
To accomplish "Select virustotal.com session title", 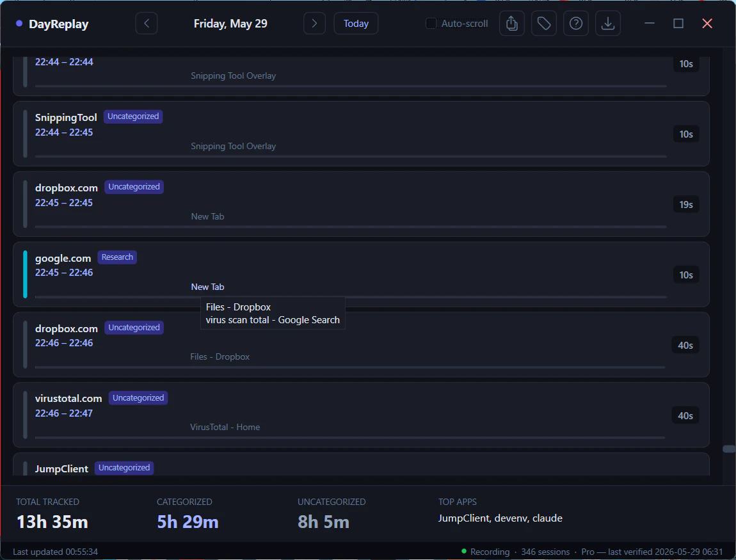I will click(x=68, y=399).
